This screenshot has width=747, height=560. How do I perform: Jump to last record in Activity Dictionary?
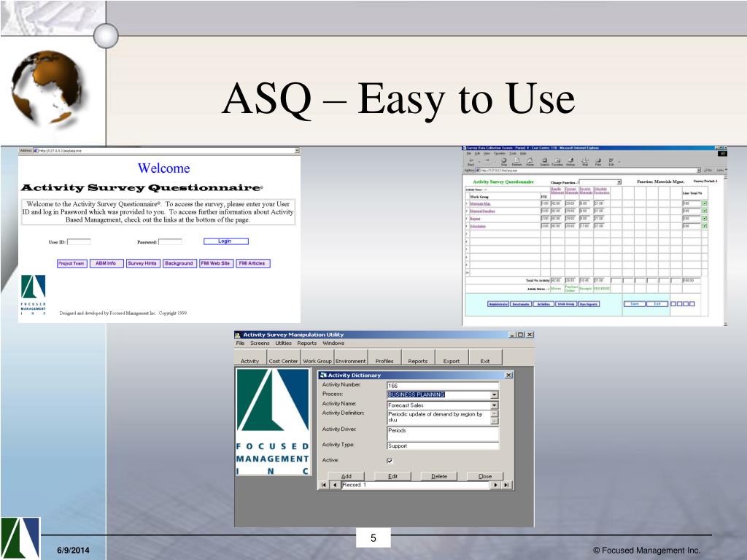506,485
